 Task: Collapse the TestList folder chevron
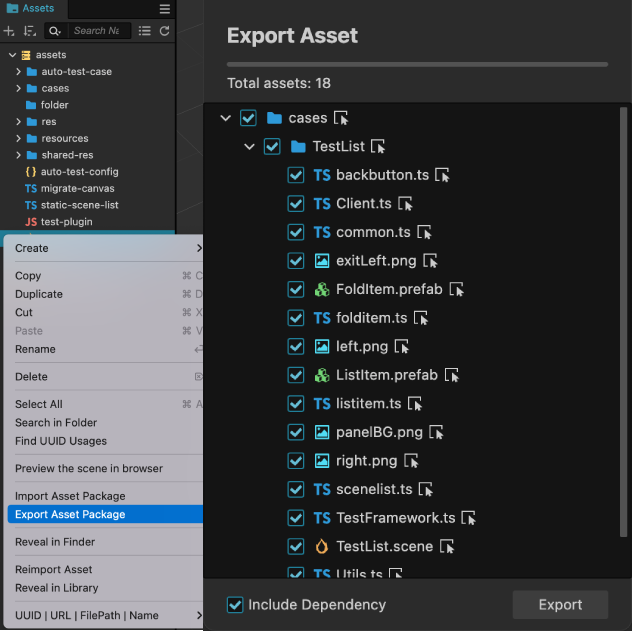click(249, 147)
